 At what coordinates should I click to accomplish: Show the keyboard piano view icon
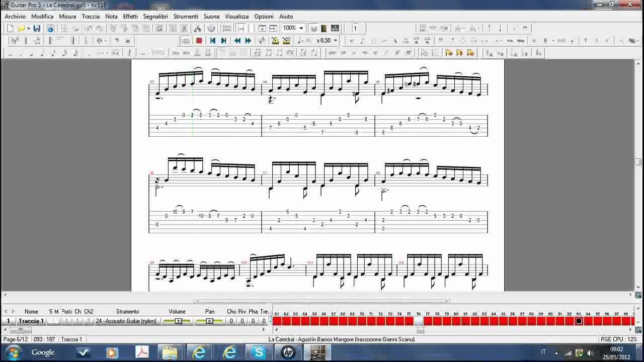click(x=335, y=29)
